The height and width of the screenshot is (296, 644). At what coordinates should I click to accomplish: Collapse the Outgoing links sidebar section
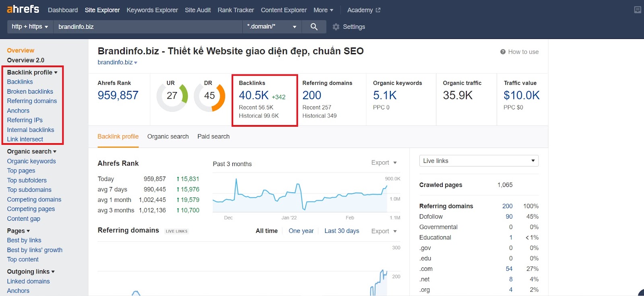tap(31, 271)
